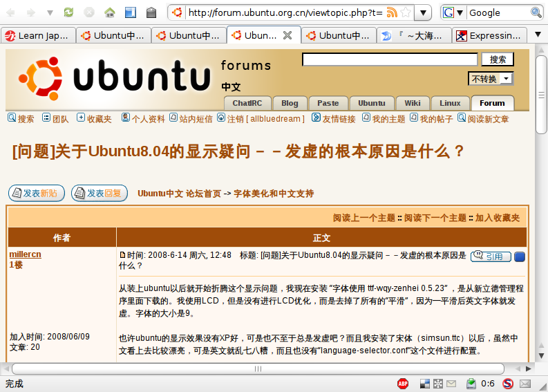Switch to the ～大海... tab

tap(414, 35)
